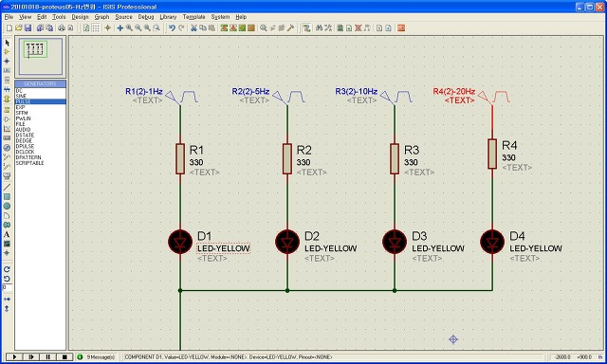The width and height of the screenshot is (607, 364).
Task: Select the Buses mode tool
Action: 7,89
